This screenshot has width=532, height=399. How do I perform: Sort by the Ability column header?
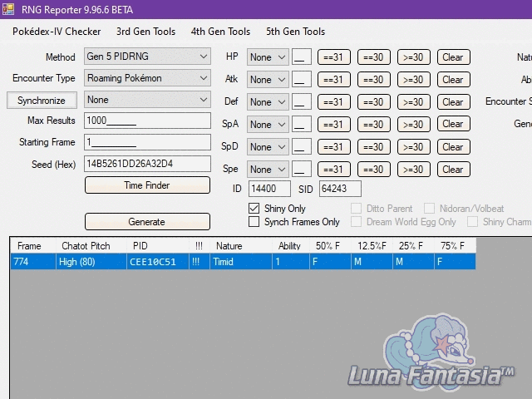(x=290, y=246)
